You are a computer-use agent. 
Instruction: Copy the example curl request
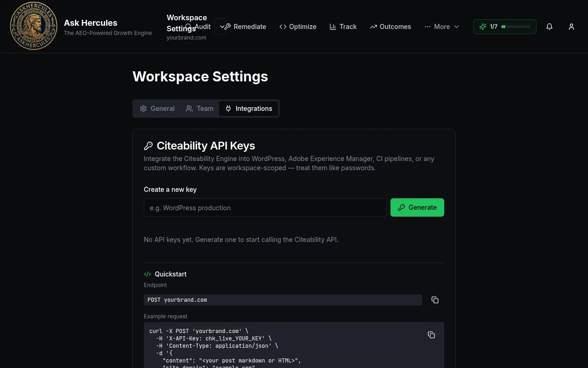[431, 335]
